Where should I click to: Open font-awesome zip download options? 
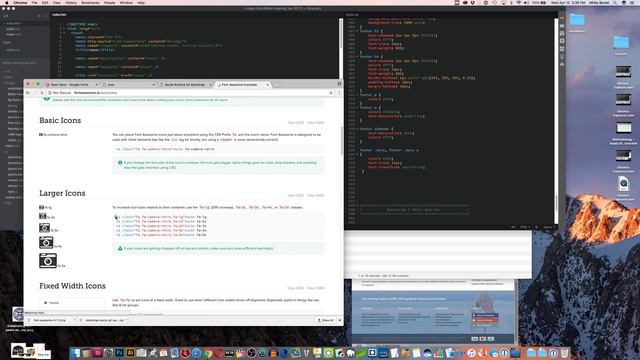click(x=74, y=320)
